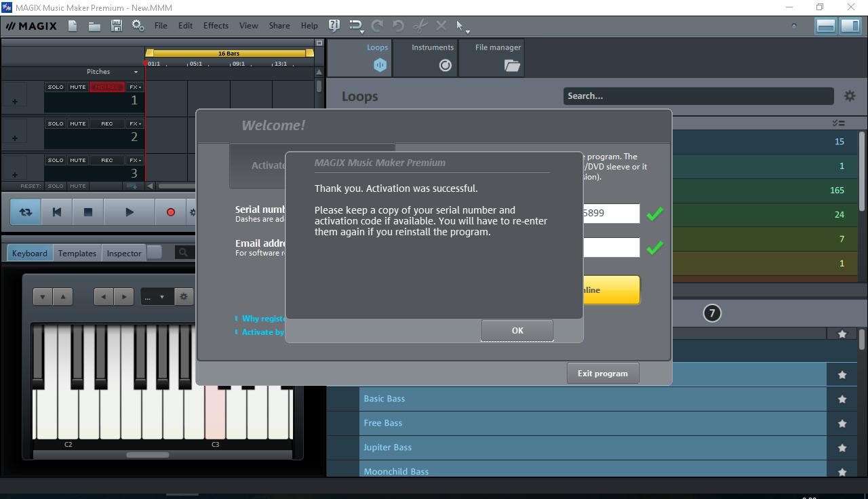Open the Loops settings gear
Image resolution: width=868 pixels, height=499 pixels.
coord(849,96)
